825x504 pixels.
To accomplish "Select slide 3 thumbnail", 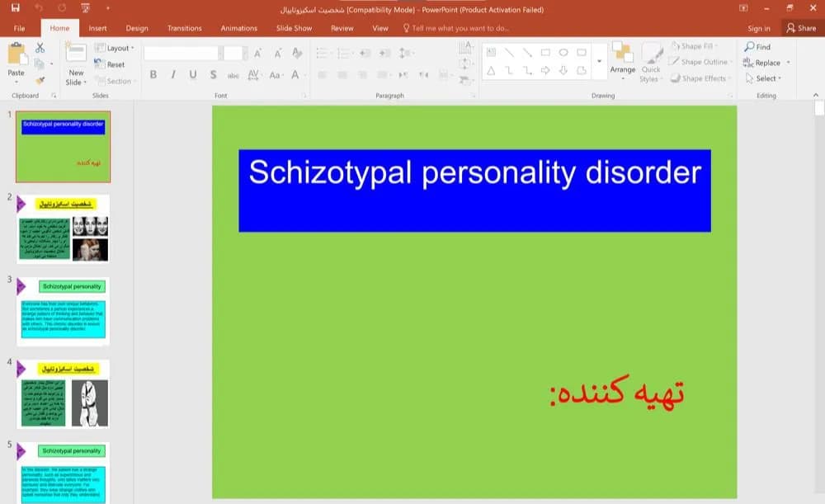I will pyautogui.click(x=64, y=312).
